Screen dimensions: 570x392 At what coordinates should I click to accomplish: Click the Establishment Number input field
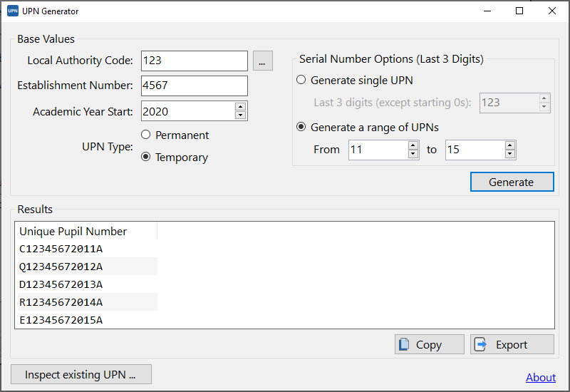(x=194, y=86)
